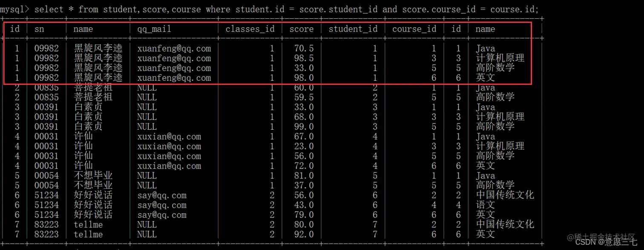Image resolution: width=644 pixels, height=250 pixels.
Task: Click 黑旋风李逵 in the 98.5 score row
Action: tap(98, 58)
